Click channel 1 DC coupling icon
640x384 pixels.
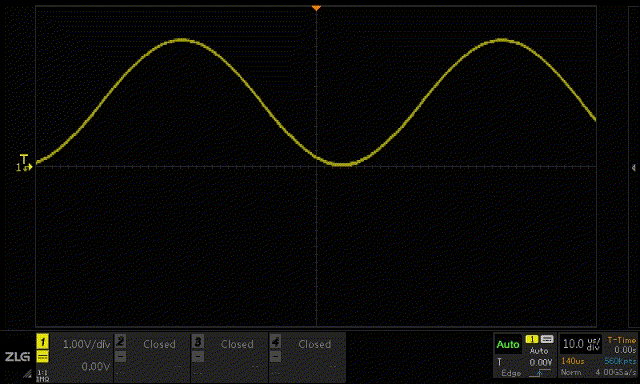[x=42, y=357]
